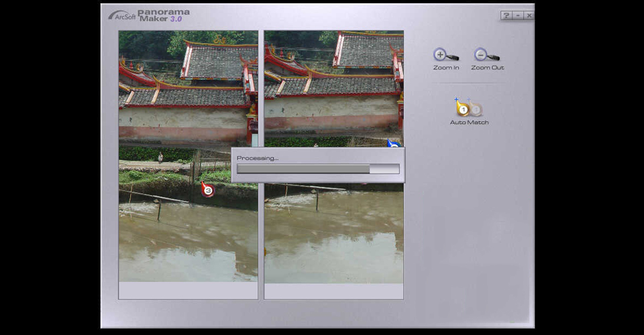
Task: Click the "Processing..." status text
Action: (x=258, y=158)
